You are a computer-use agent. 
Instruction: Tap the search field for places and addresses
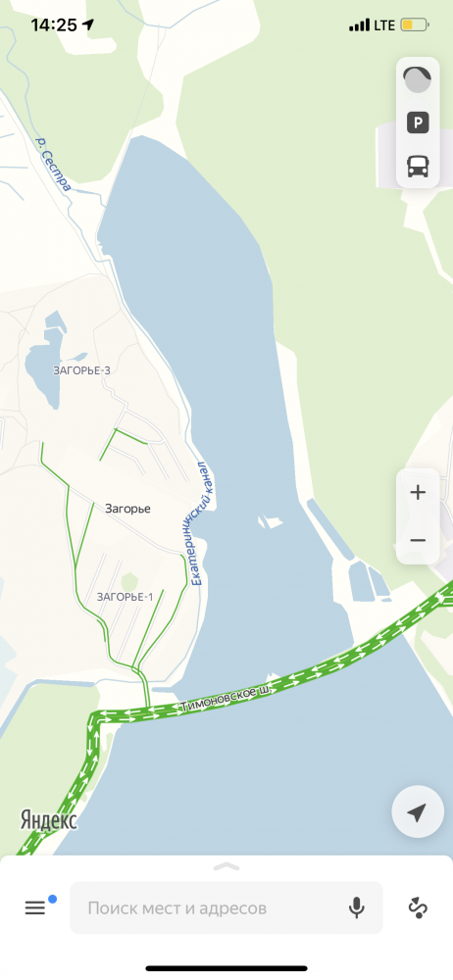(226, 907)
